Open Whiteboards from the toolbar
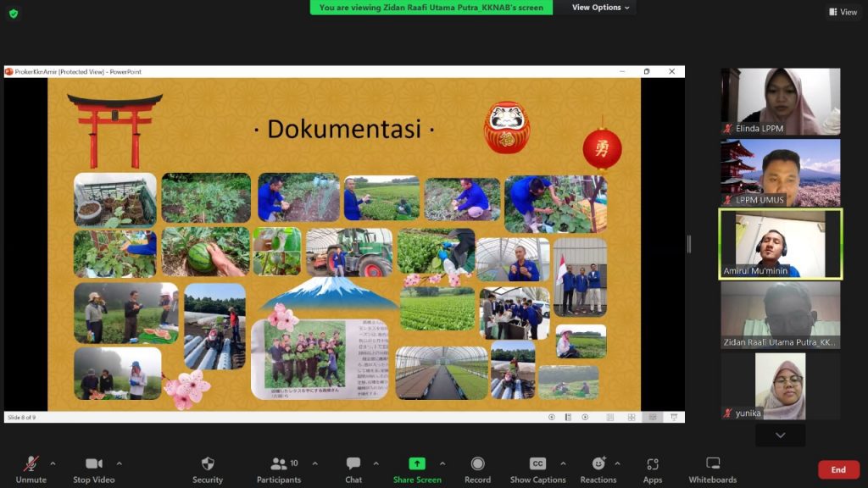The height and width of the screenshot is (488, 868). point(712,469)
